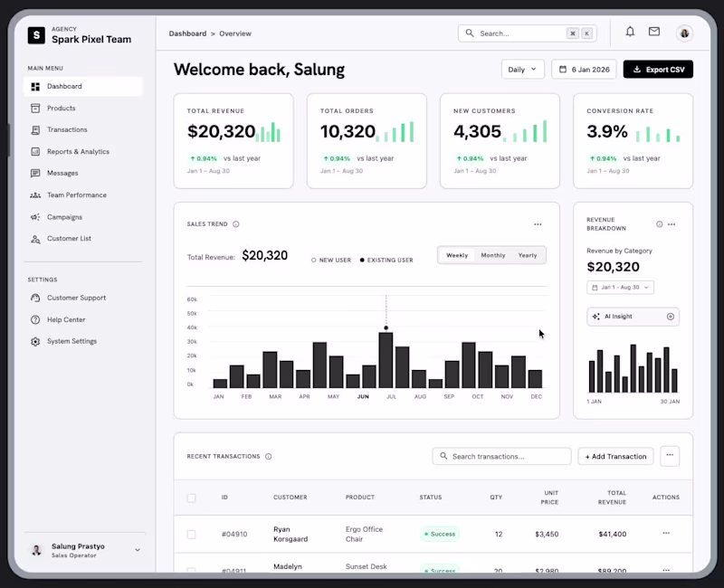Open the mail envelope icon

point(653,32)
